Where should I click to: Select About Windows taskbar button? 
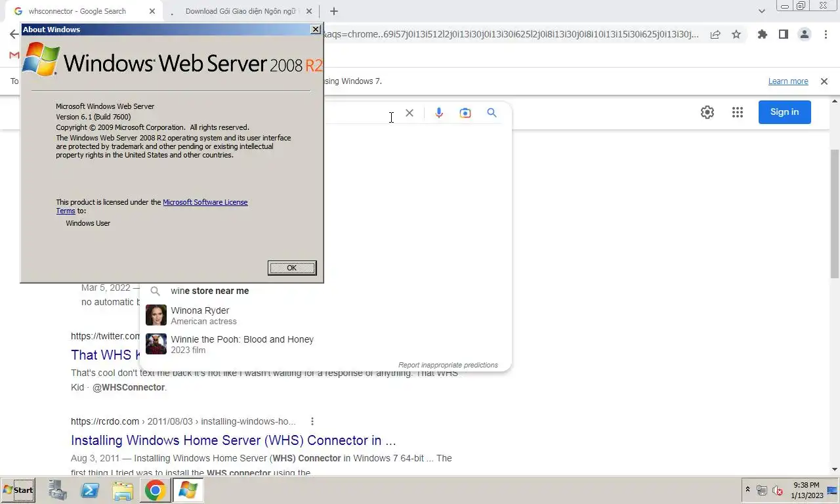tap(188, 491)
